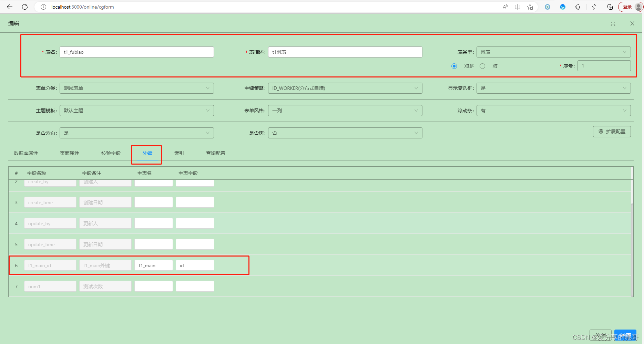Click 主表字段 field in num1 row
Screen dimensions: 644x344
coord(195,286)
